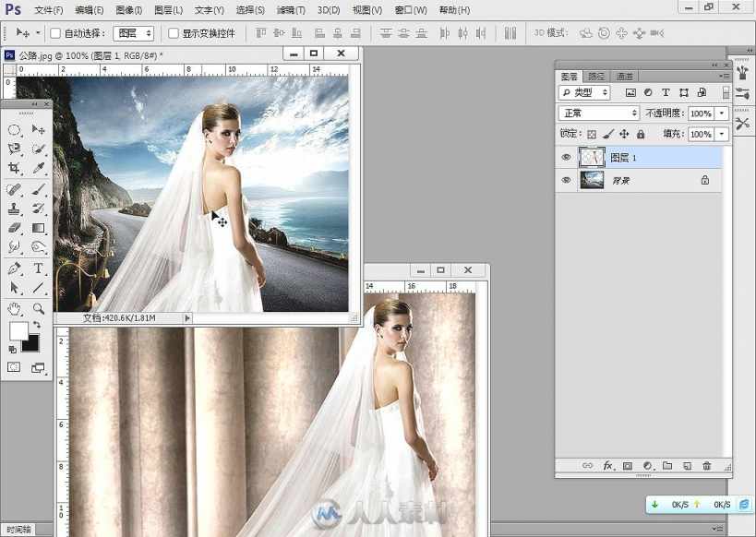Select the Eraser tool
The width and height of the screenshot is (756, 537).
15,228
